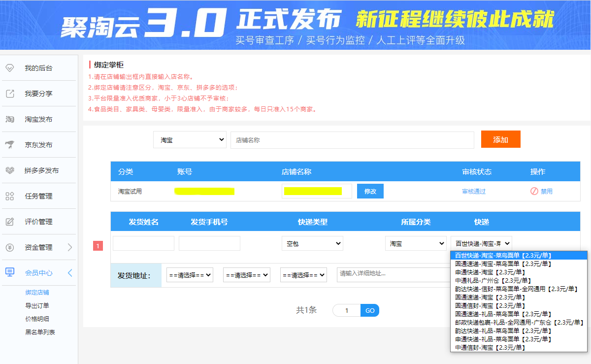The height and width of the screenshot is (364, 591).
Task: Select 圆通速递-淘宝-菜鸟面单 option
Action: pos(519,264)
